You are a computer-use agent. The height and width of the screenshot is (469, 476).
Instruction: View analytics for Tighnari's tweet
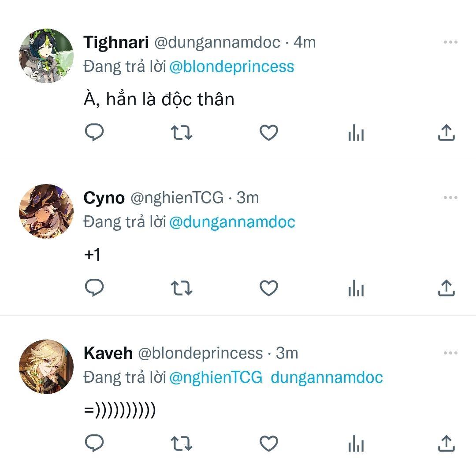point(356,133)
